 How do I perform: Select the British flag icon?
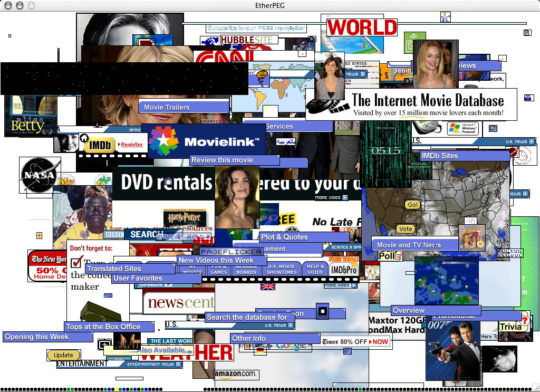click(267, 286)
